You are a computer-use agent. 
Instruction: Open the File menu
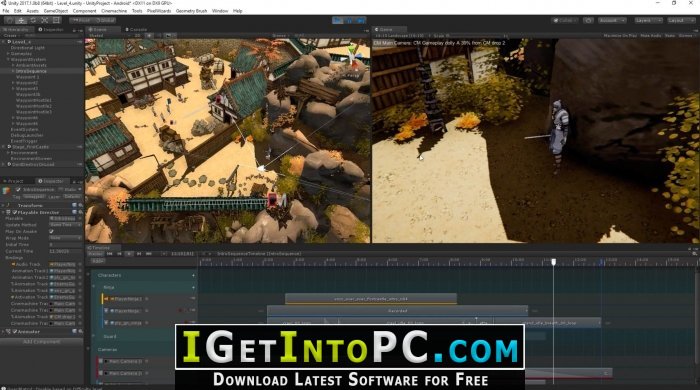(6, 11)
